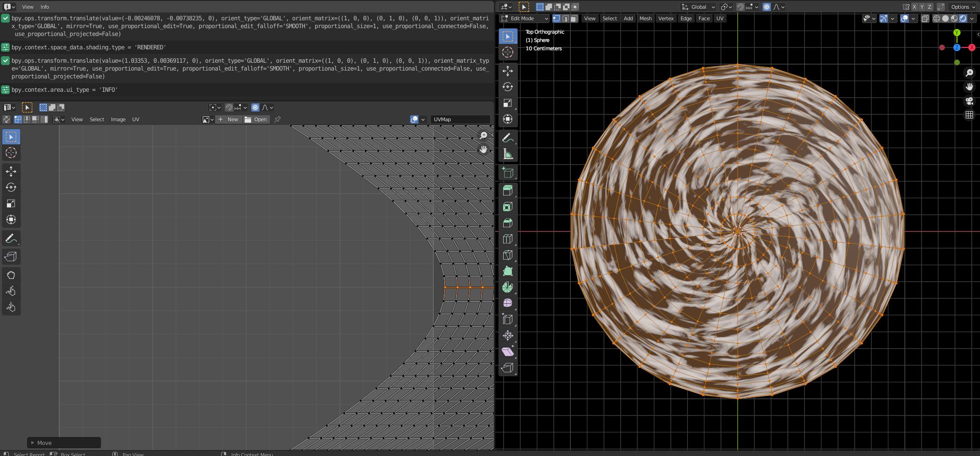Click New image button
This screenshot has height=456, width=980.
229,119
